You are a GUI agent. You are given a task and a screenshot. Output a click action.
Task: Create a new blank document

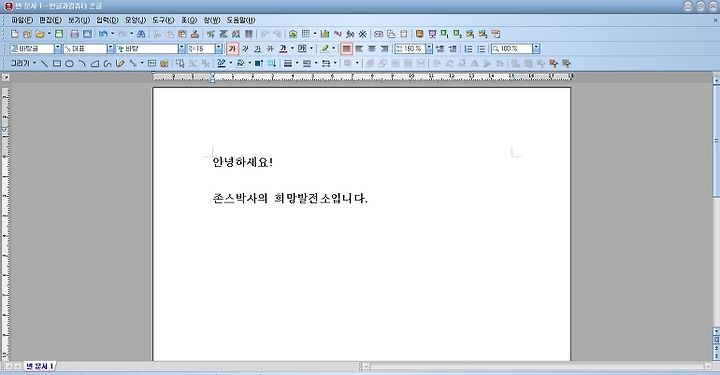(15, 34)
